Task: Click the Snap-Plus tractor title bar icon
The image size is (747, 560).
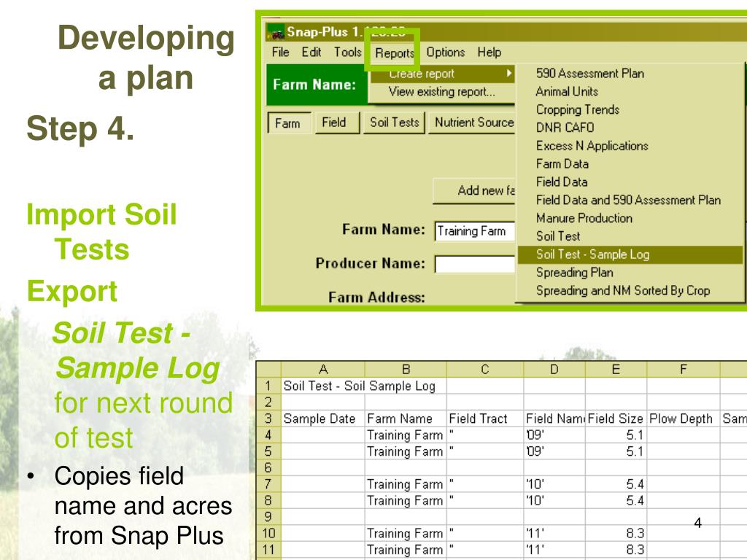Action: pos(276,32)
